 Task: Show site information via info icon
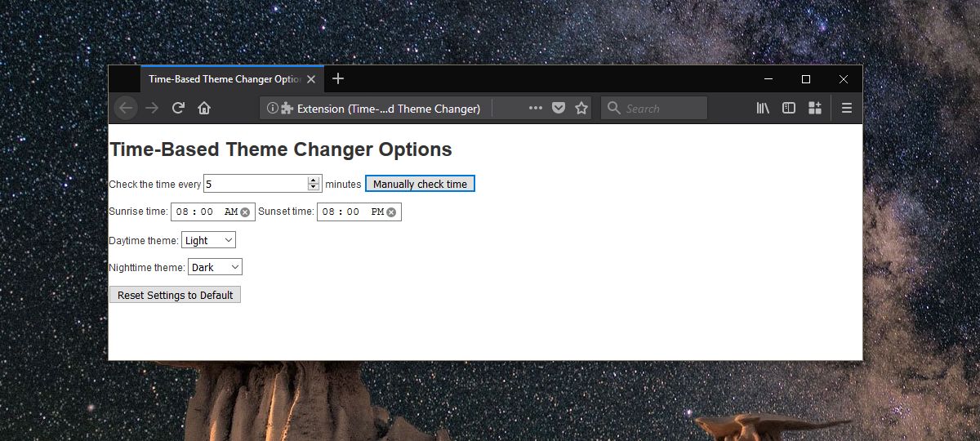pyautogui.click(x=273, y=108)
